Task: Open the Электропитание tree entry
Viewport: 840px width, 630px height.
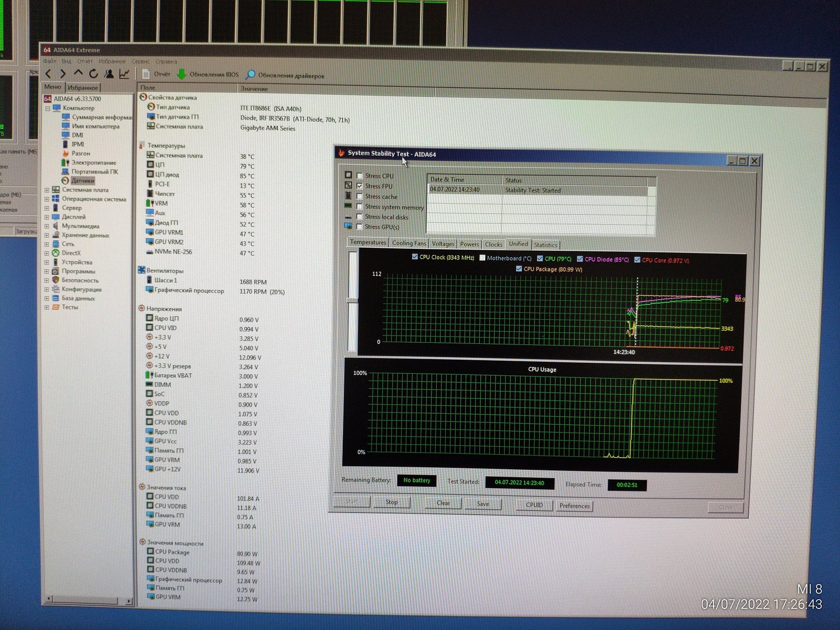Action: (89, 163)
